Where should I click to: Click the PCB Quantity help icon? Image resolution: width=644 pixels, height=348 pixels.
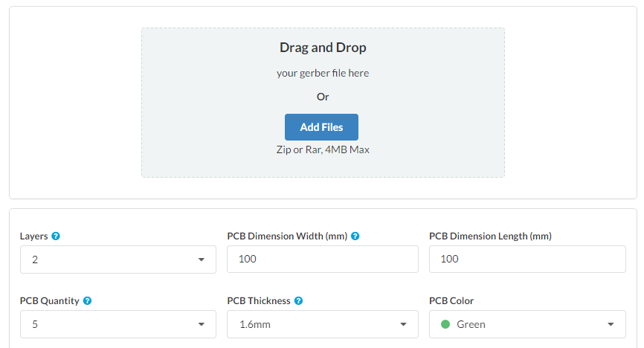[88, 300]
